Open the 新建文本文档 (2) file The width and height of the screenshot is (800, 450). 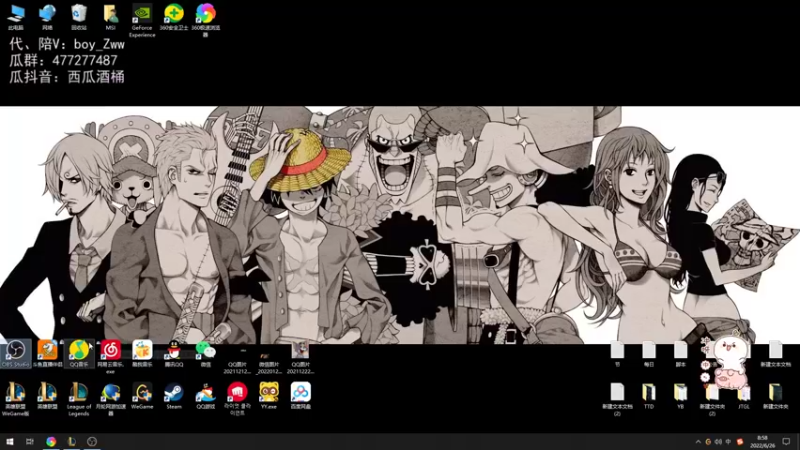(x=617, y=399)
